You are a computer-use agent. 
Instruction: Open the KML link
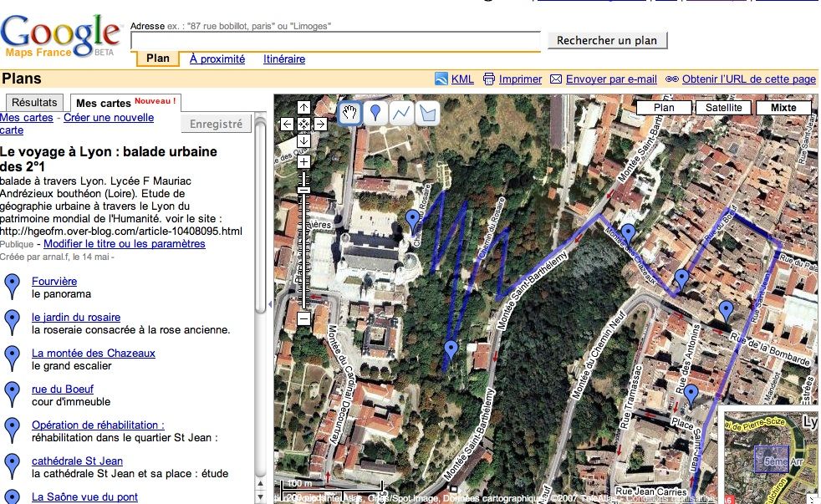(x=462, y=79)
